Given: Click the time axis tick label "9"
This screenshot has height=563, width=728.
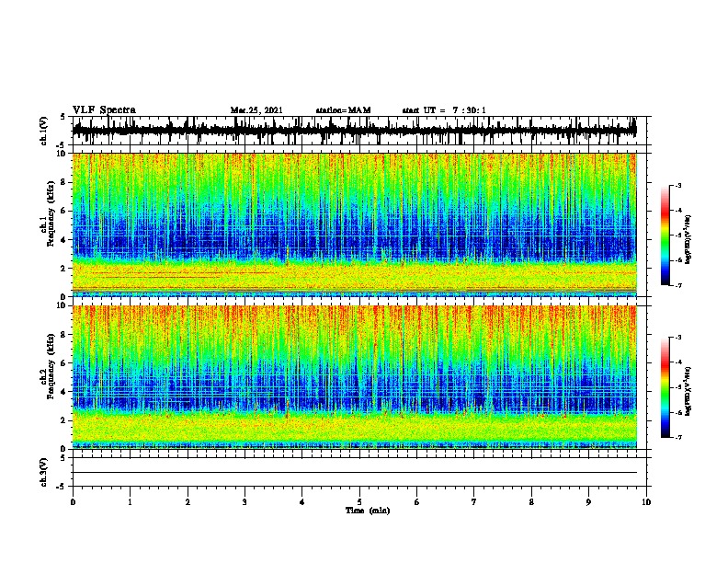Looking at the screenshot, I should [588, 502].
